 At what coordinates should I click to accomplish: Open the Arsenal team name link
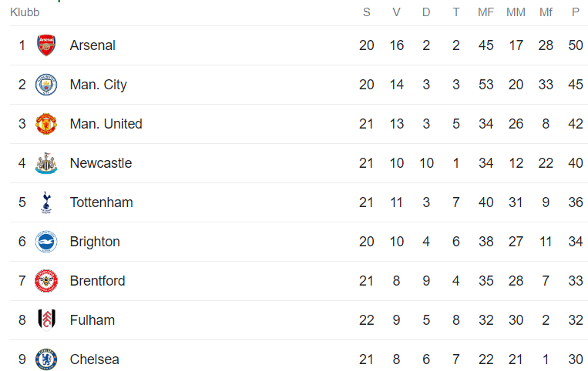click(92, 45)
